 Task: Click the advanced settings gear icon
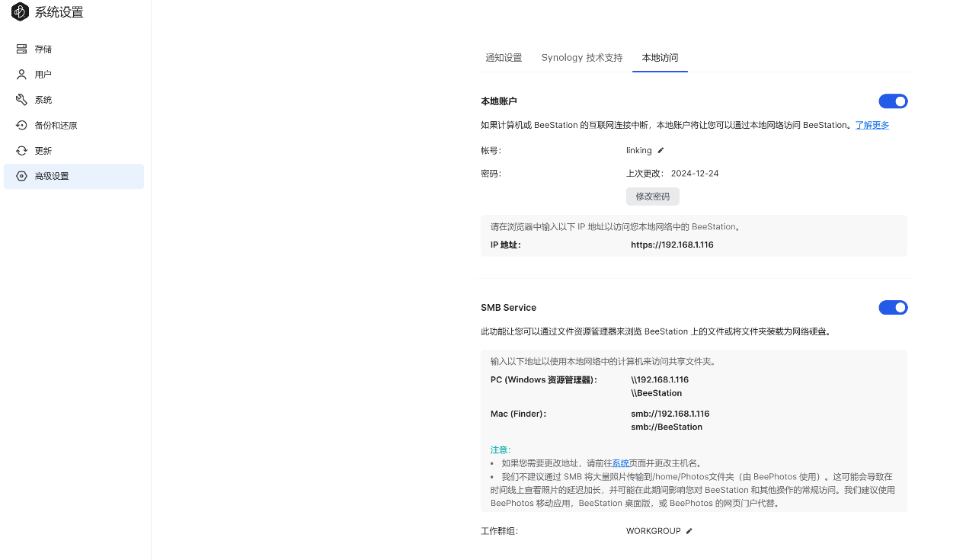point(21,176)
